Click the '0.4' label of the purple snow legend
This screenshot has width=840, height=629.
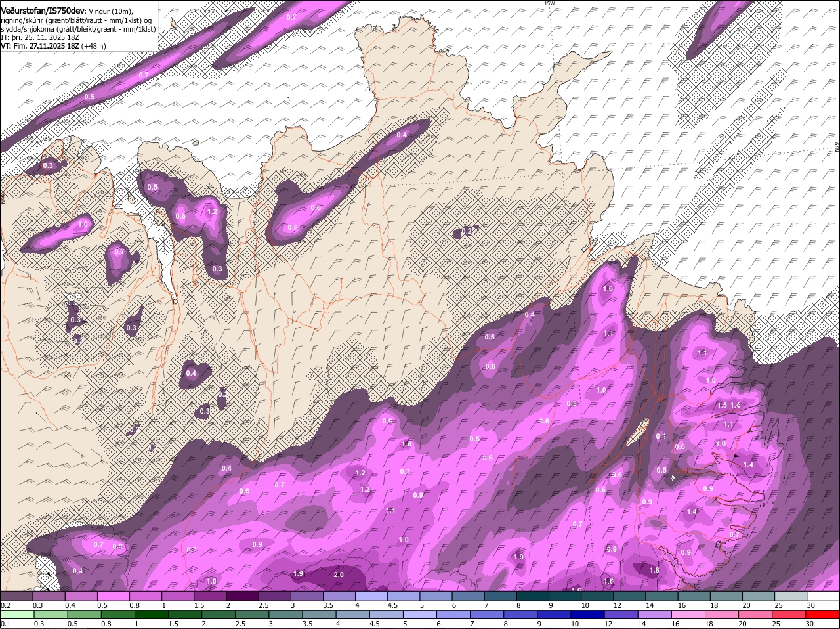(70, 605)
